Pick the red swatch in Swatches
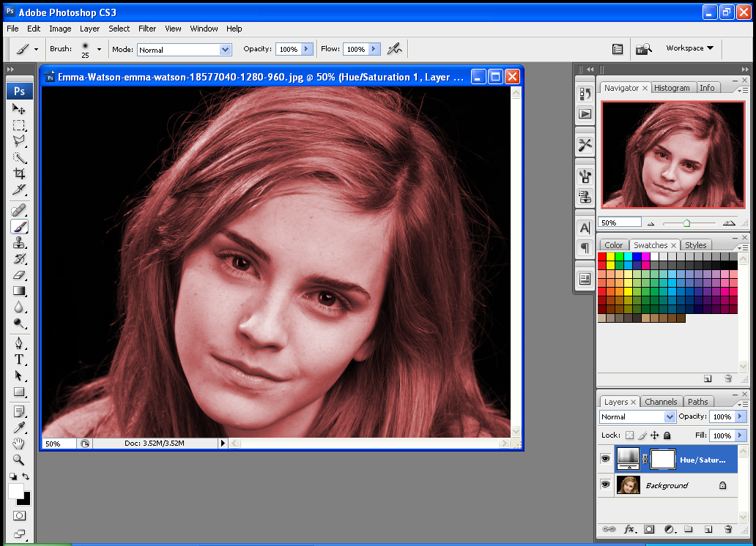This screenshot has width=756, height=546. [x=602, y=256]
